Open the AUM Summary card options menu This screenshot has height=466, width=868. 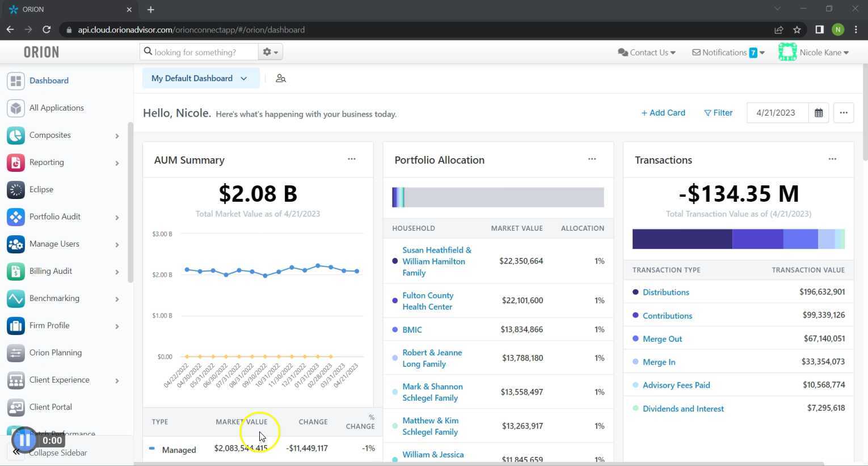tap(352, 159)
